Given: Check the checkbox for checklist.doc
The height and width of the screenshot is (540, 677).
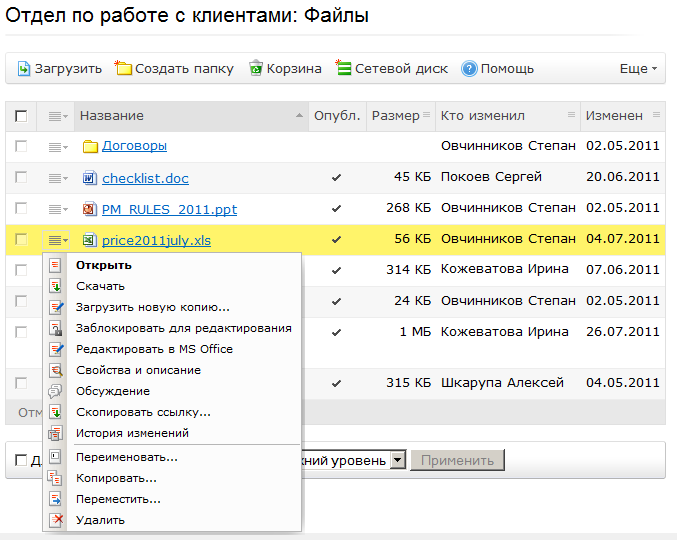Looking at the screenshot, I should pos(21,177).
